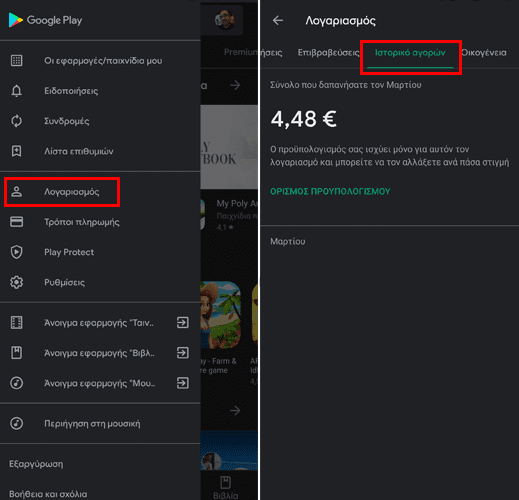This screenshot has height=500, width=519.
Task: Click the user profile avatar
Action: pos(224,20)
